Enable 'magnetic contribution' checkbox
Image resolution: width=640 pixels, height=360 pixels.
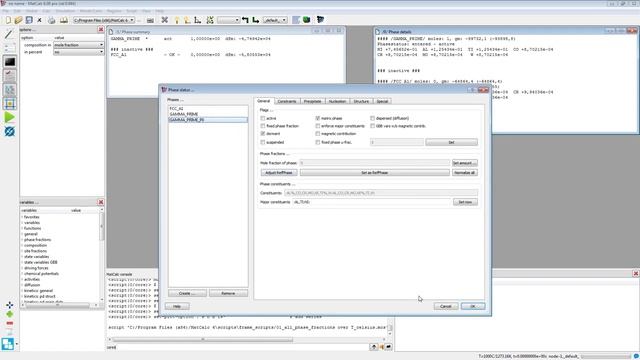pyautogui.click(x=318, y=134)
